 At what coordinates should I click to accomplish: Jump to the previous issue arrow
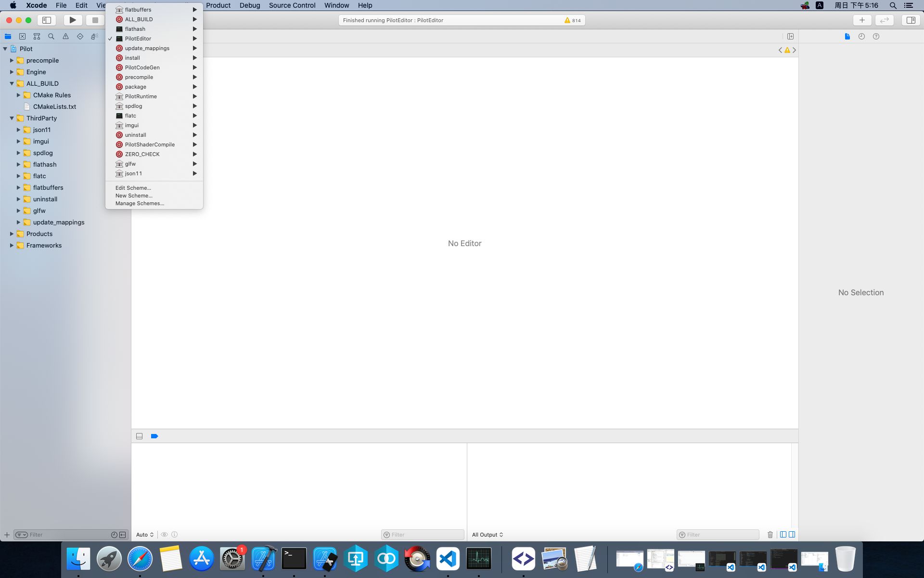coord(780,50)
